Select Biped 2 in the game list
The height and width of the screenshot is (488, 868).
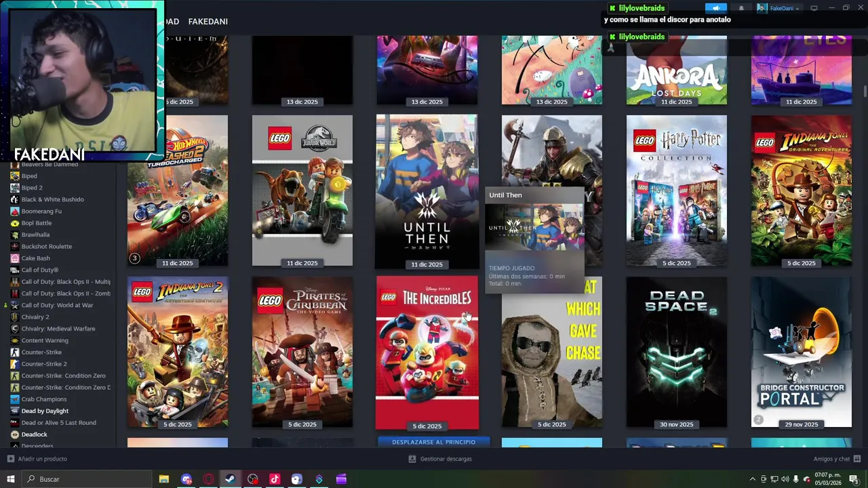pos(32,188)
